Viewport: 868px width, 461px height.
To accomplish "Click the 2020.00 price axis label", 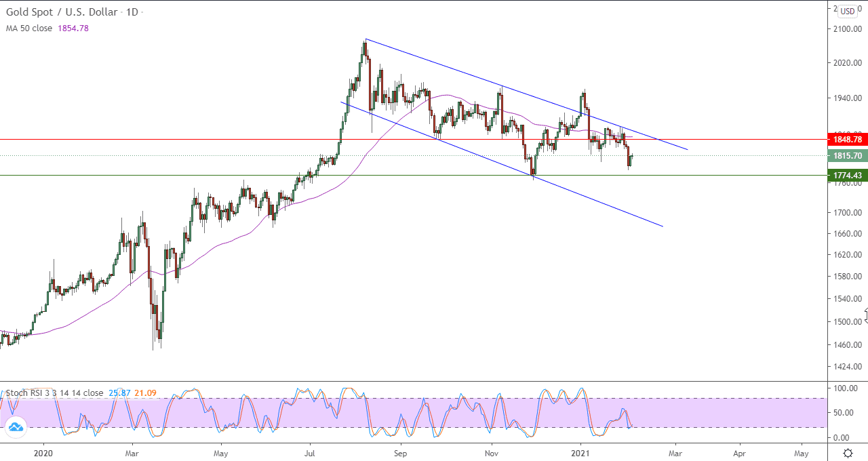I will tap(848, 63).
